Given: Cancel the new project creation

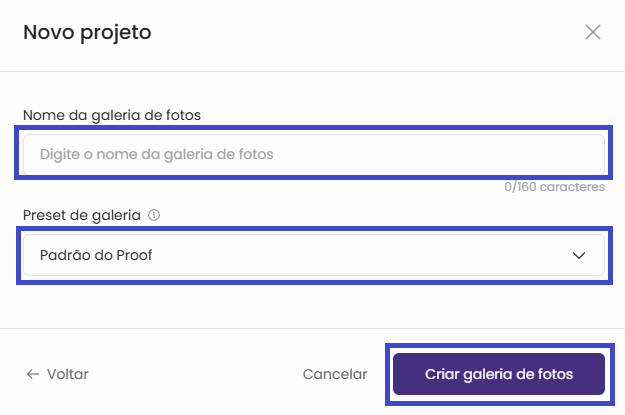Looking at the screenshot, I should [335, 374].
